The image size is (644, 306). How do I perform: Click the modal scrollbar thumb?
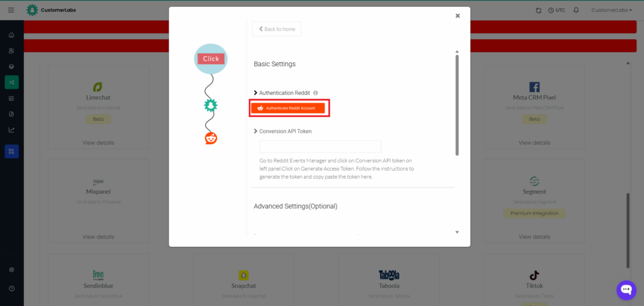(457, 105)
